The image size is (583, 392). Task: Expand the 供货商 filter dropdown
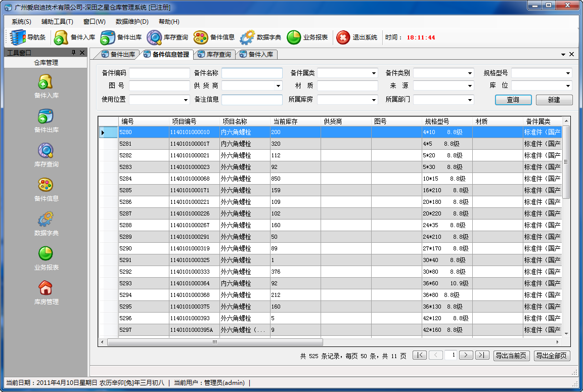pos(278,86)
